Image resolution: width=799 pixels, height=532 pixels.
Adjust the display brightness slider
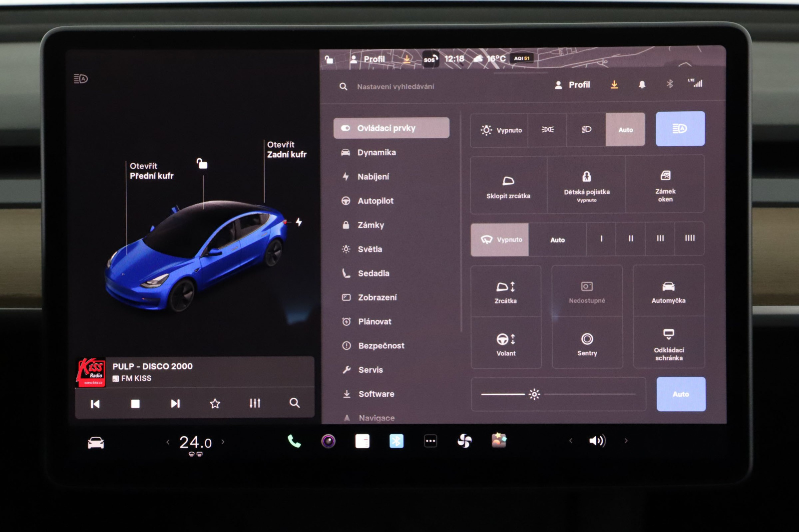(x=534, y=394)
